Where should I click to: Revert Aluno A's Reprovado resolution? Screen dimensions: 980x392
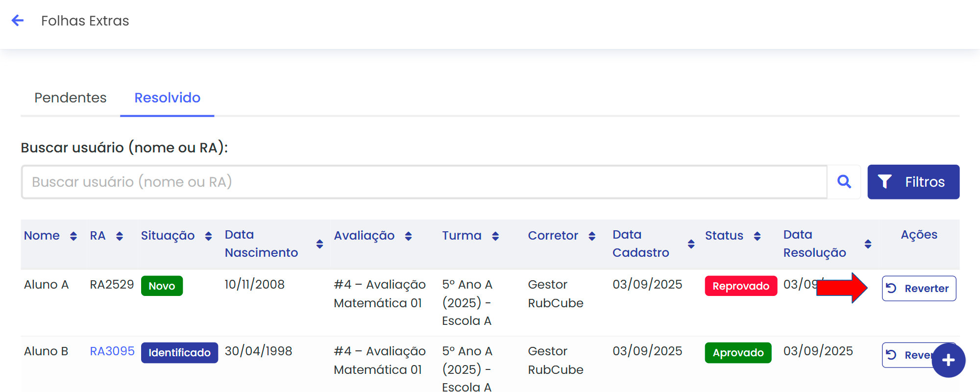click(919, 288)
